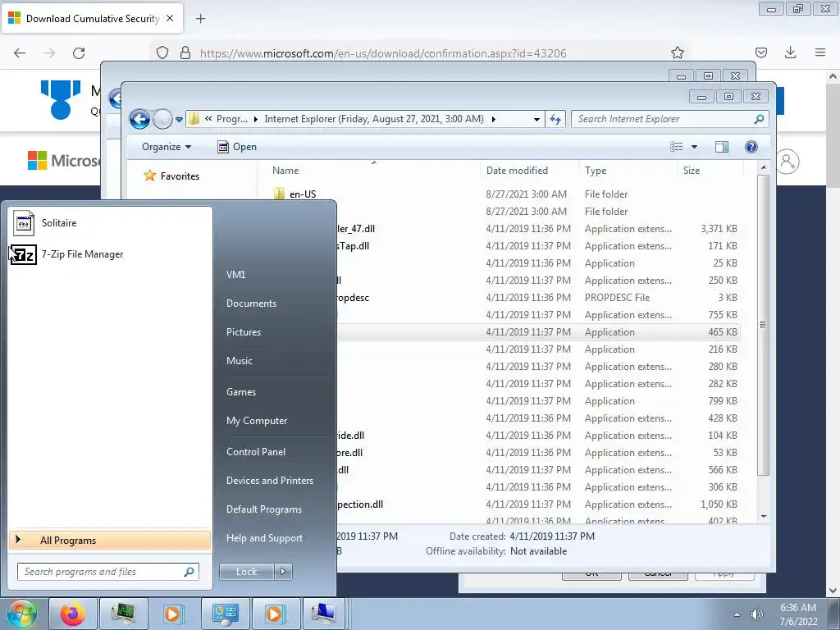840x630 pixels.
Task: Open the Firefox downloads arrow
Action: pos(790,52)
